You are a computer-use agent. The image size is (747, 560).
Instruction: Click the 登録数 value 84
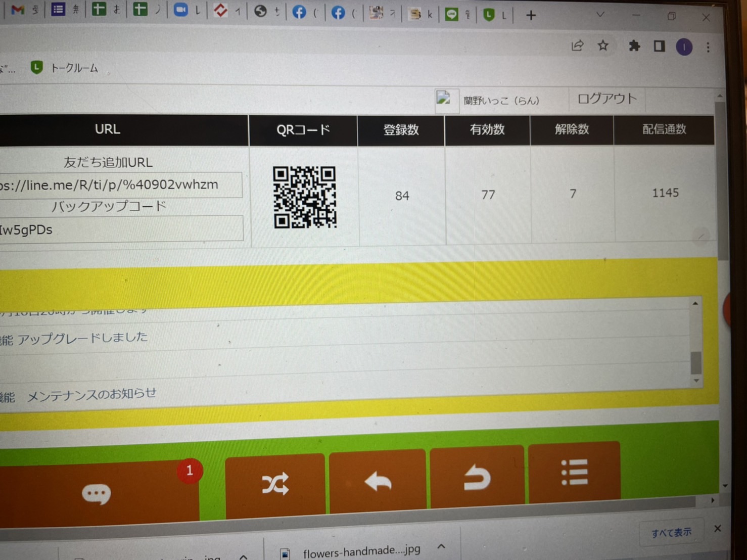(402, 196)
